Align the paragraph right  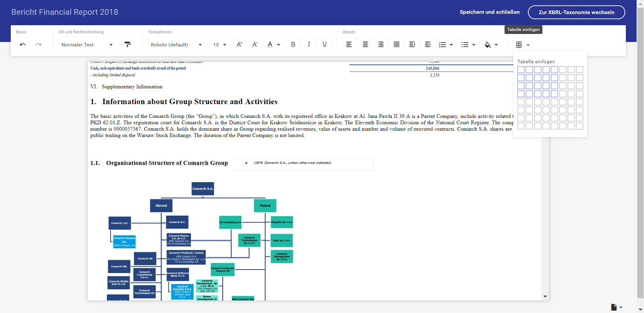tap(381, 44)
